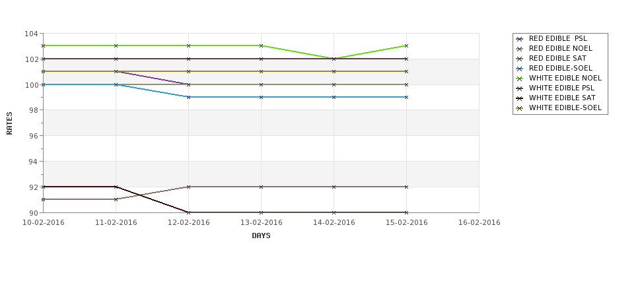The width and height of the screenshot is (644, 283).
Task: Click the blue data point at 12-02-2016
Action: point(188,97)
